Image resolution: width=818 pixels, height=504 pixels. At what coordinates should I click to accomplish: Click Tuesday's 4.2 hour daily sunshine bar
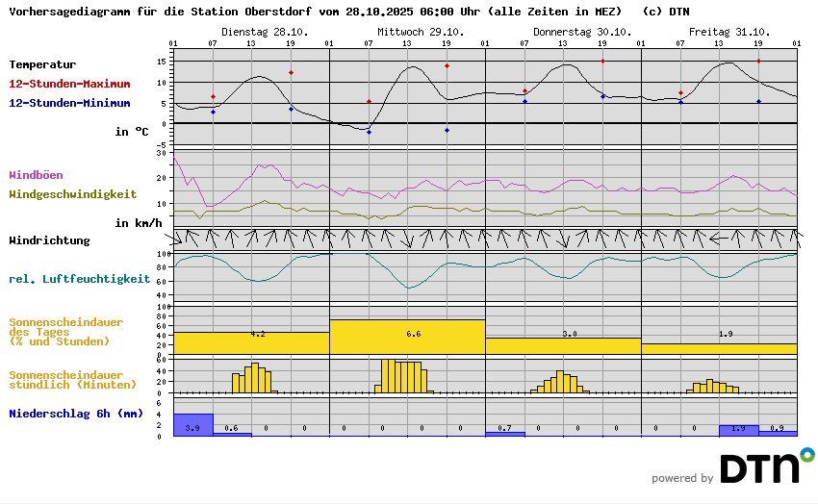(251, 343)
